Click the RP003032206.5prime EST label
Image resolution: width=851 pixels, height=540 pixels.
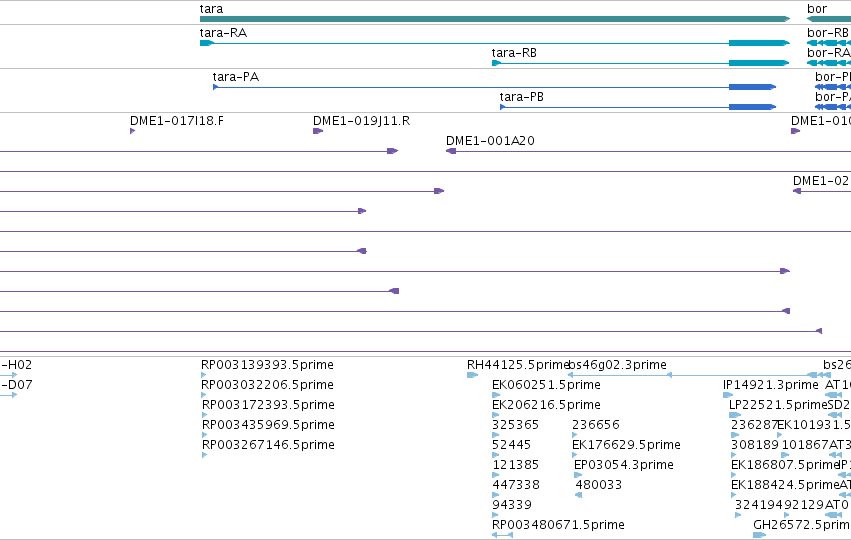point(267,385)
